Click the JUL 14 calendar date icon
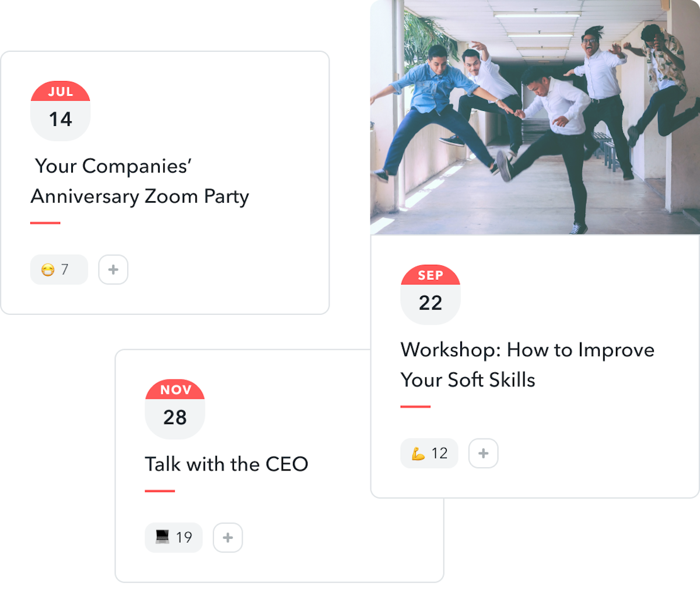The height and width of the screenshot is (593, 700). pyautogui.click(x=60, y=110)
